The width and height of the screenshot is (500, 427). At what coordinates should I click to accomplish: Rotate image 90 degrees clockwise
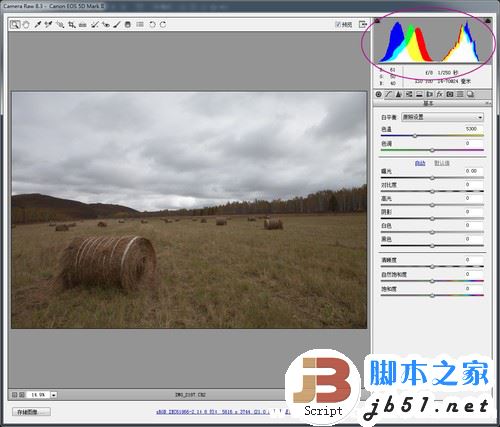click(x=163, y=24)
